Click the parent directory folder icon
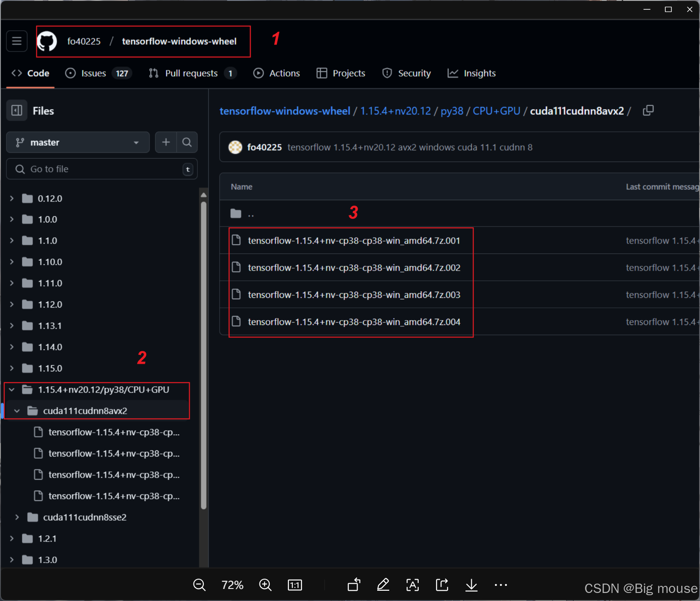This screenshot has width=700, height=601. (x=236, y=214)
